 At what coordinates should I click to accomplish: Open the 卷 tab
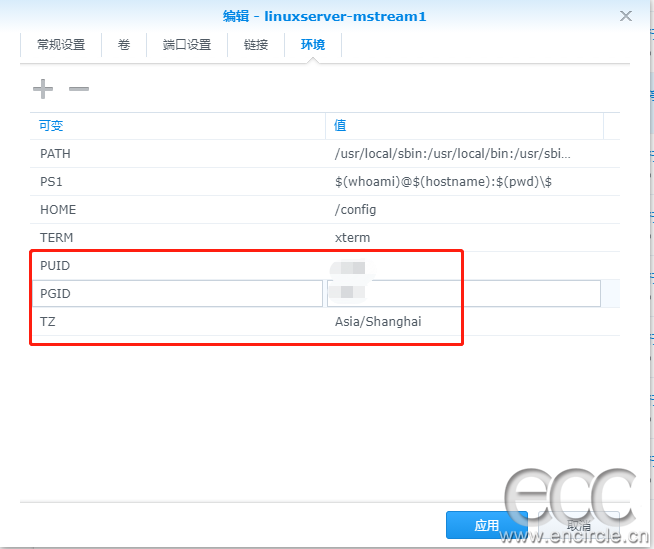[124, 45]
